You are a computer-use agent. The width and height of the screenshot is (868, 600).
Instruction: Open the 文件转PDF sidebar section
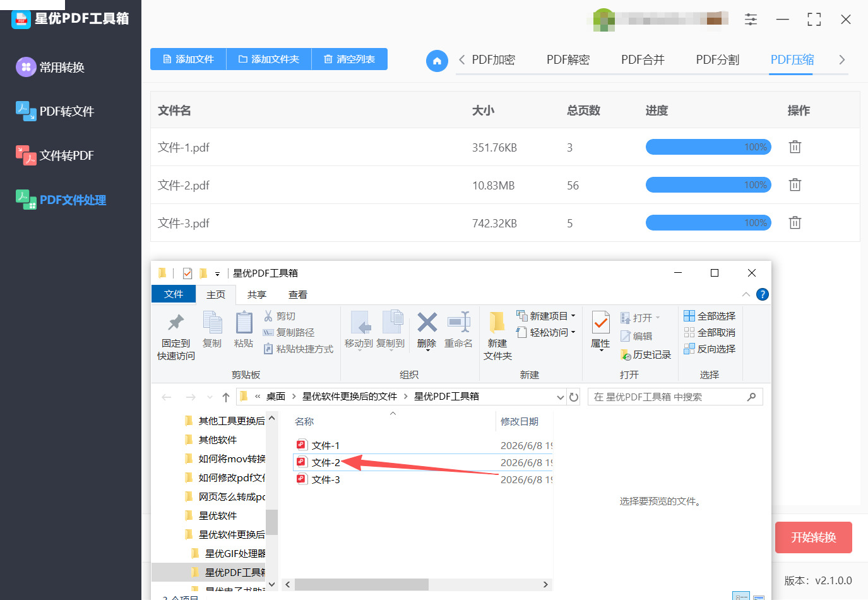(55, 155)
